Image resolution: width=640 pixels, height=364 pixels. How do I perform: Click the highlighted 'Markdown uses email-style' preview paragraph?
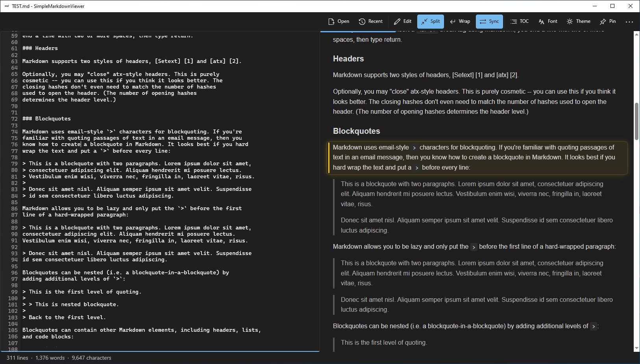click(x=478, y=157)
